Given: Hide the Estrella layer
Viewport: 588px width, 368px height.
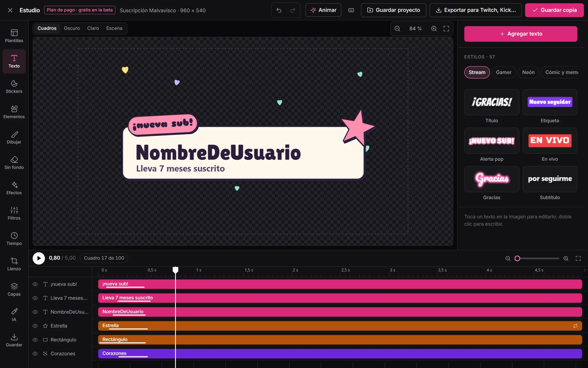Looking at the screenshot, I should coord(35,326).
